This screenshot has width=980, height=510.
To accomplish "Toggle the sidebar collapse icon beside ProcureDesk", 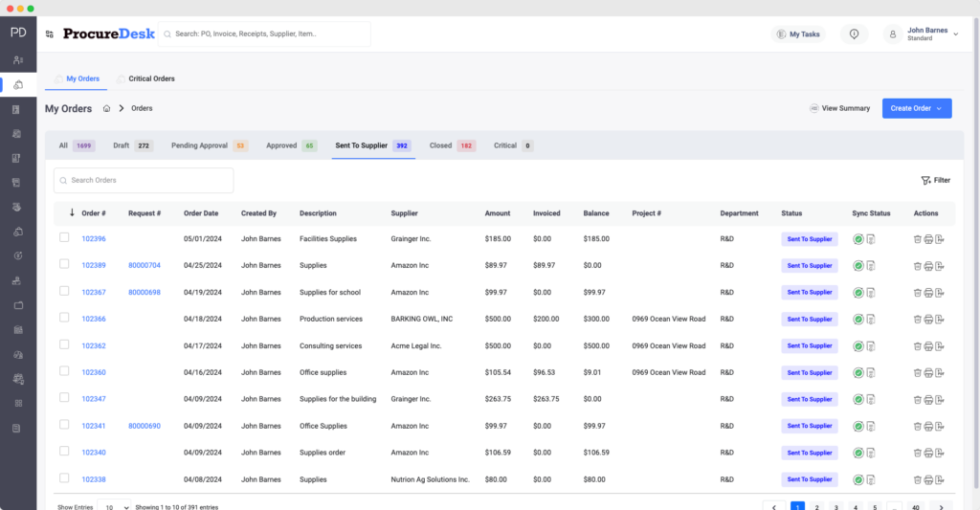I will pos(50,34).
